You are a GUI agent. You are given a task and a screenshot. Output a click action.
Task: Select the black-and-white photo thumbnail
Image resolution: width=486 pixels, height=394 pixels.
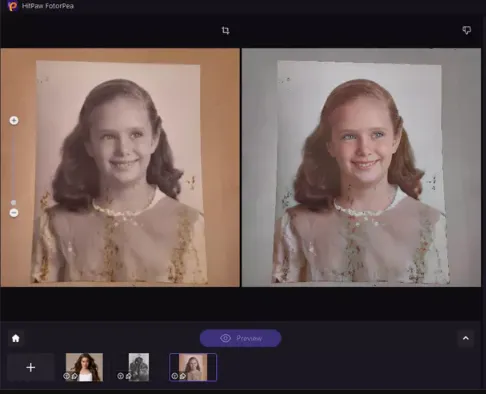139,367
